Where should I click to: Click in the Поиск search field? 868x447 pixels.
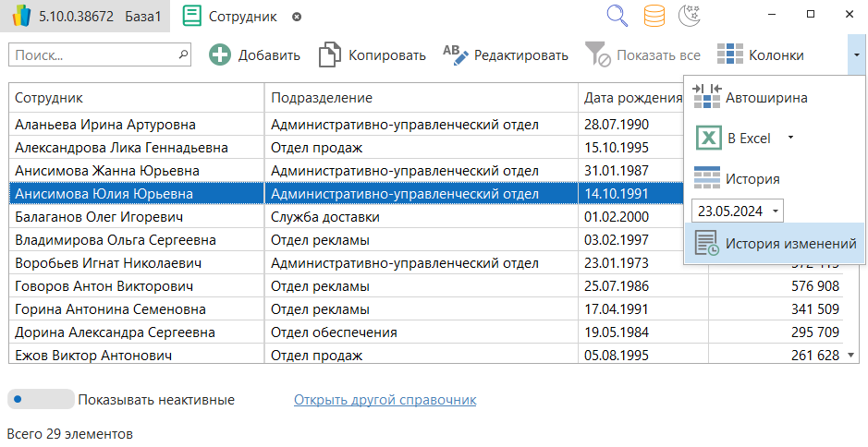pyautogui.click(x=92, y=55)
